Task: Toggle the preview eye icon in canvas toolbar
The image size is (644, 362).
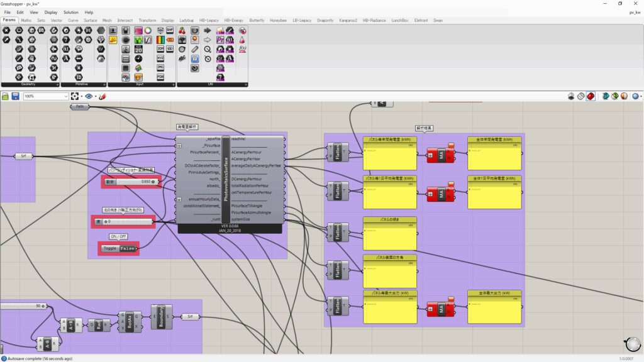Action: 89,96
